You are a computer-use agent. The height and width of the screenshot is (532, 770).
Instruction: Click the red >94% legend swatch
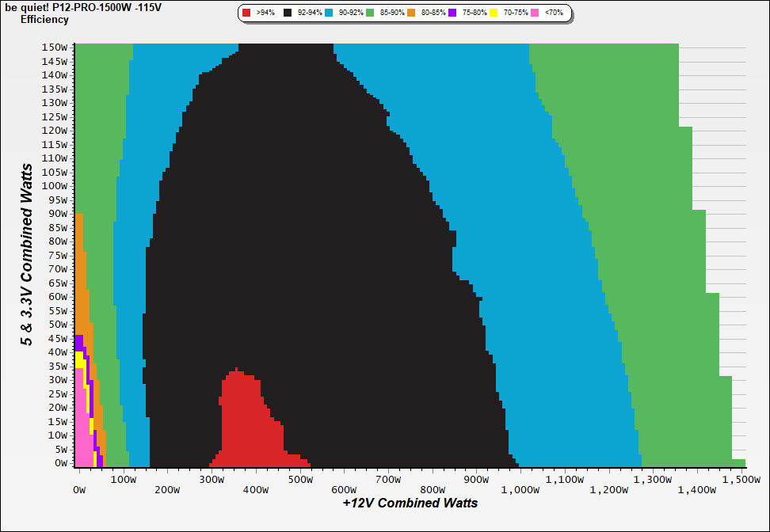tap(246, 13)
